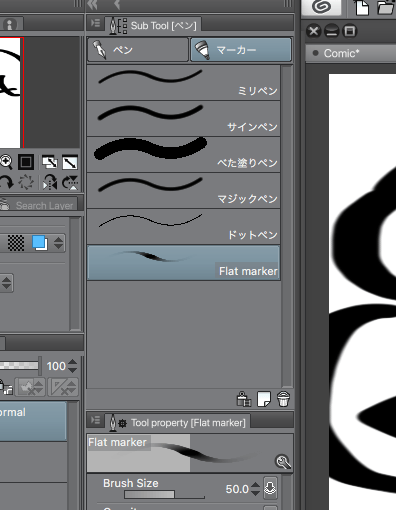The height and width of the screenshot is (510, 396).
Task: Select the Flat marker sub tool
Action: point(183,263)
